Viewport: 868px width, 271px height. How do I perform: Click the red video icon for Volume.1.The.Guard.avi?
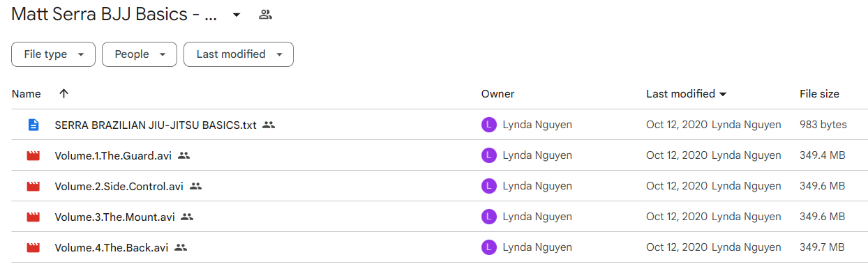tap(33, 156)
